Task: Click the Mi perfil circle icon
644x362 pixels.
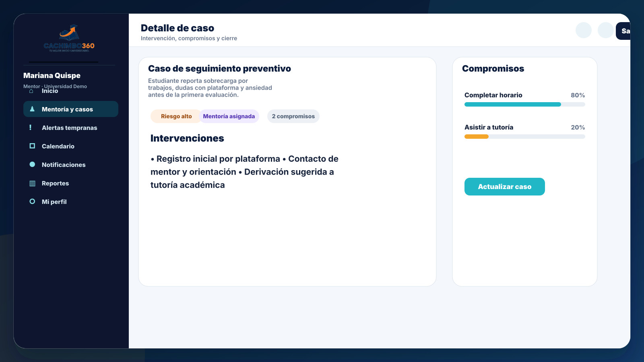Action: click(32, 202)
